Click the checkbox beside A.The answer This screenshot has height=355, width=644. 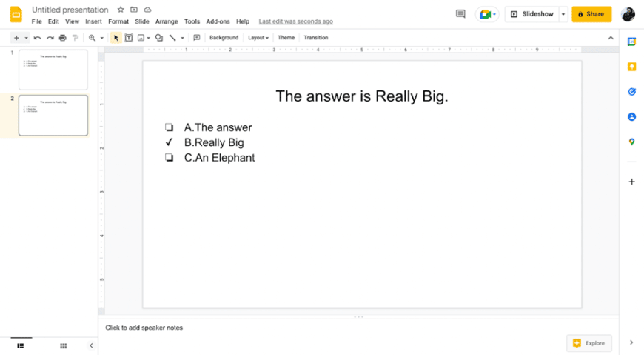pyautogui.click(x=169, y=127)
